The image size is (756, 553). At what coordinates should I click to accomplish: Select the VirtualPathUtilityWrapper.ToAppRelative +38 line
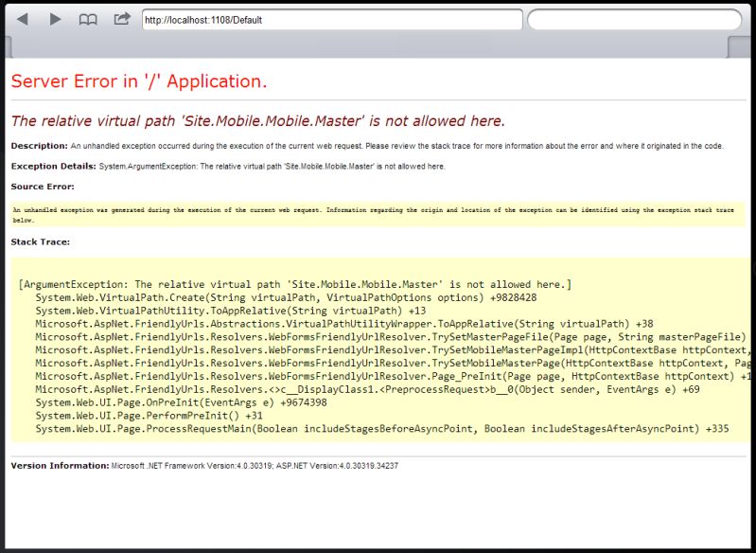[x=344, y=323]
